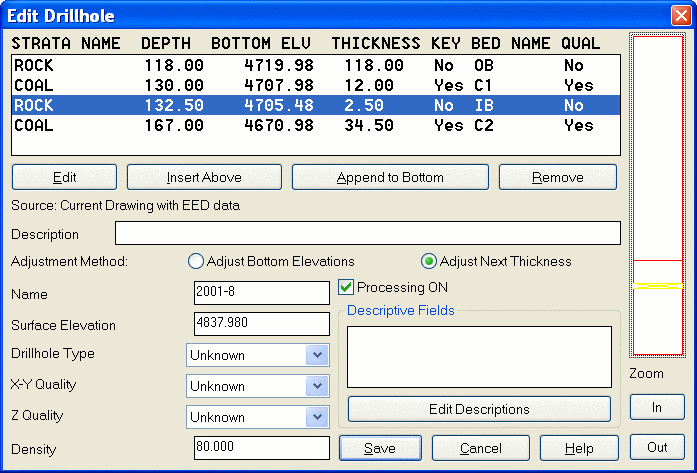Screen dimensions: 697x473
Task: Click the yellow layer in strata preview
Action: coord(657,286)
